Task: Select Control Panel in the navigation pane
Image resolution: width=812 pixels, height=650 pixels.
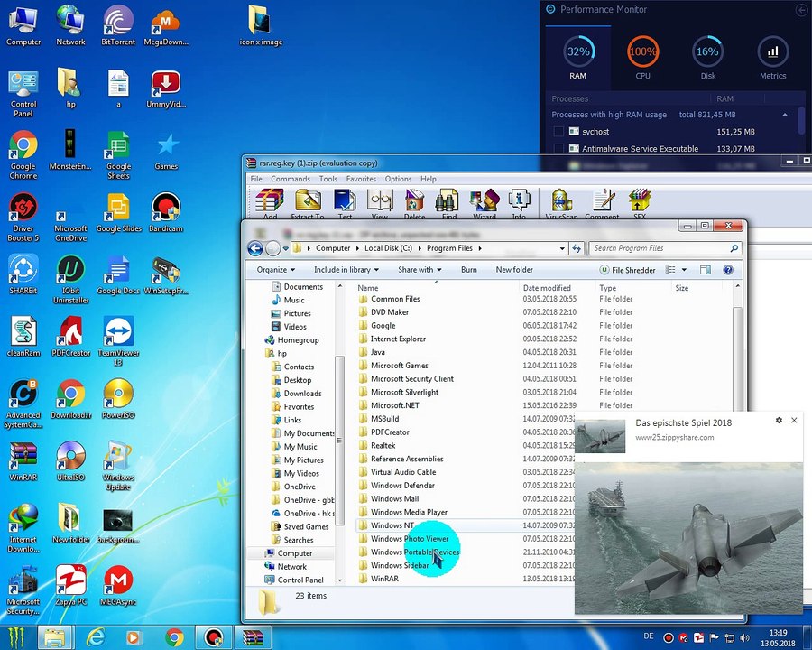Action: click(x=300, y=580)
